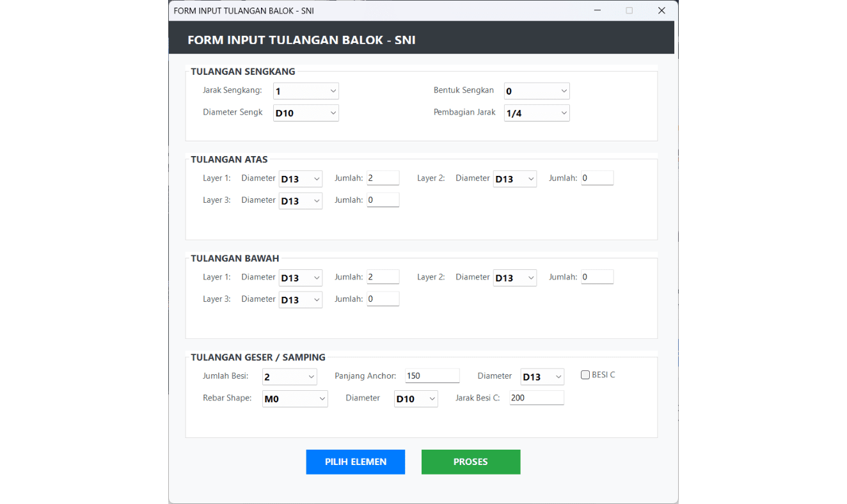
Task: Click Tulangan Bawah Layer 2 Jumlah field
Action: pos(597,277)
